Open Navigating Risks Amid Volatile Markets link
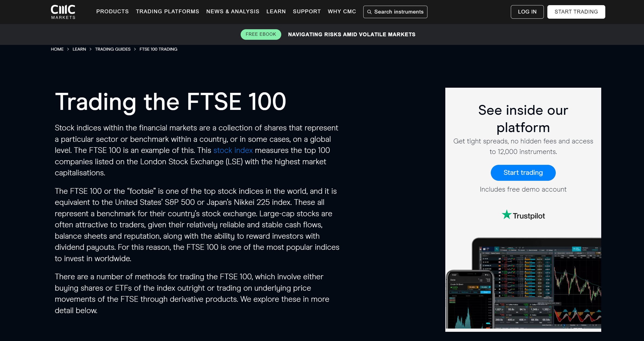 point(352,34)
